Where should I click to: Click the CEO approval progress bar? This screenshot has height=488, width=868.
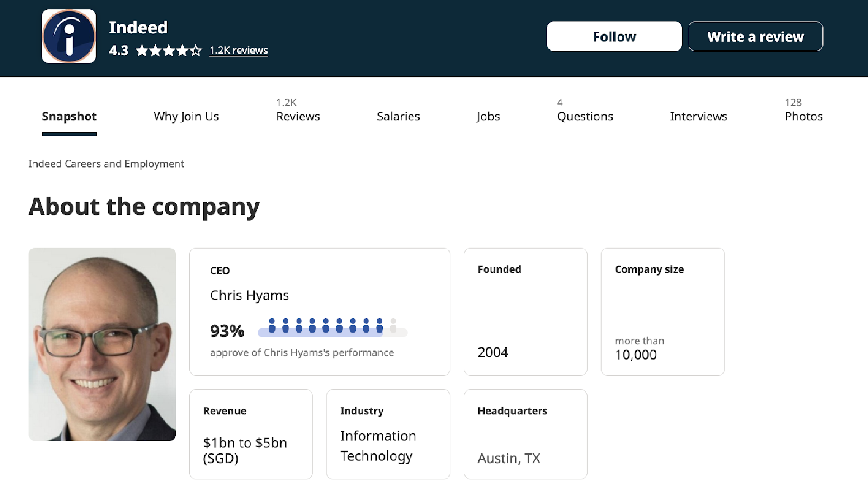pos(332,328)
